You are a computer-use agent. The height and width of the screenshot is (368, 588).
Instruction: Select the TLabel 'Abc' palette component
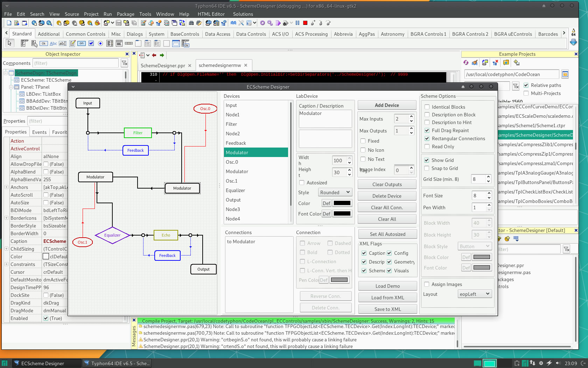pos(53,43)
